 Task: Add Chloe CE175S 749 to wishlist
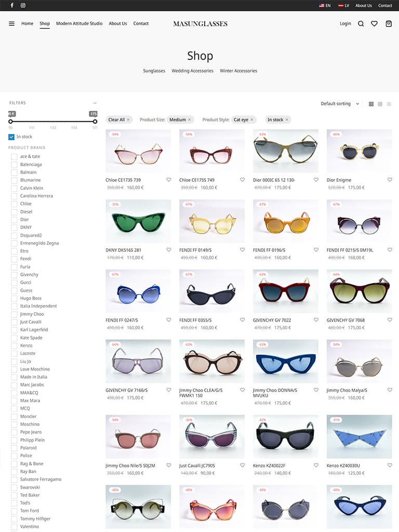(242, 180)
